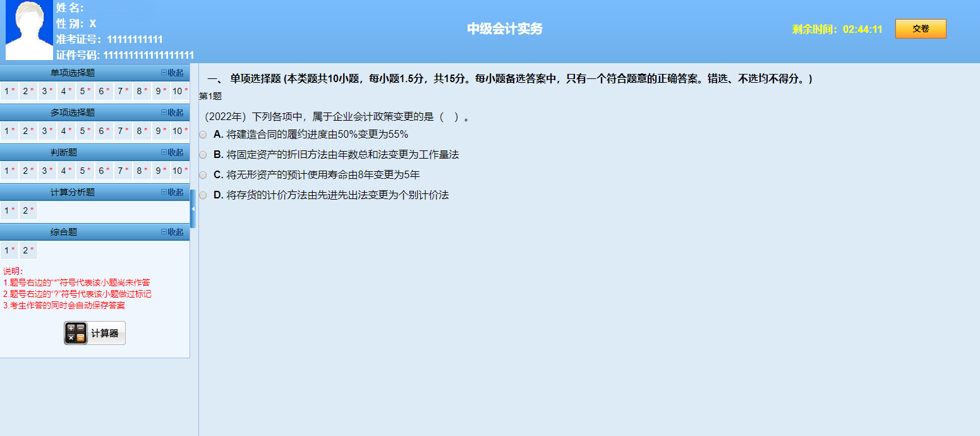Go to single-choice question 10
Viewport: 980px width, 436px height.
pyautogui.click(x=179, y=92)
